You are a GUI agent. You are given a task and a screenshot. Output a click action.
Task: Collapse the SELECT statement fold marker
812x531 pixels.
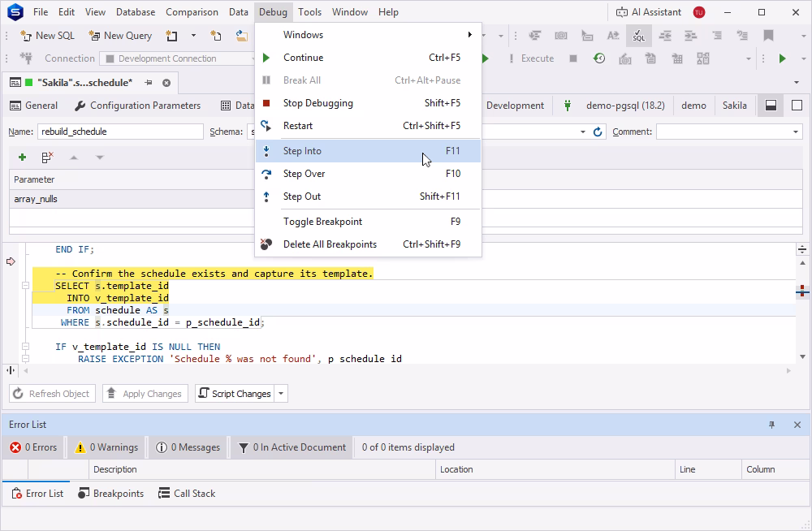pyautogui.click(x=25, y=286)
